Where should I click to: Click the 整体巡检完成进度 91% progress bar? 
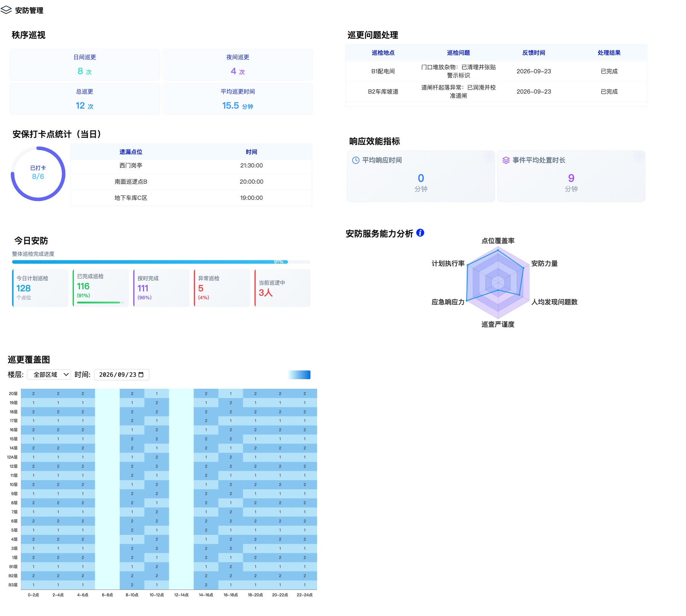161,262
